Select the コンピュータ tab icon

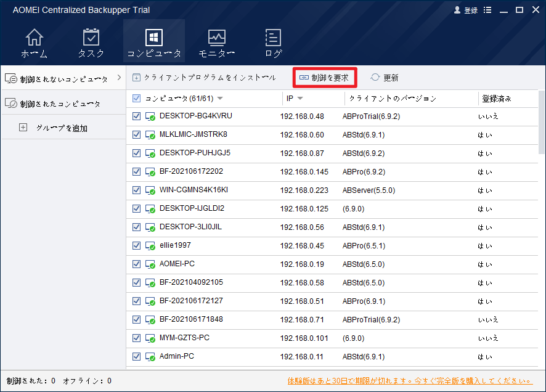tap(154, 37)
